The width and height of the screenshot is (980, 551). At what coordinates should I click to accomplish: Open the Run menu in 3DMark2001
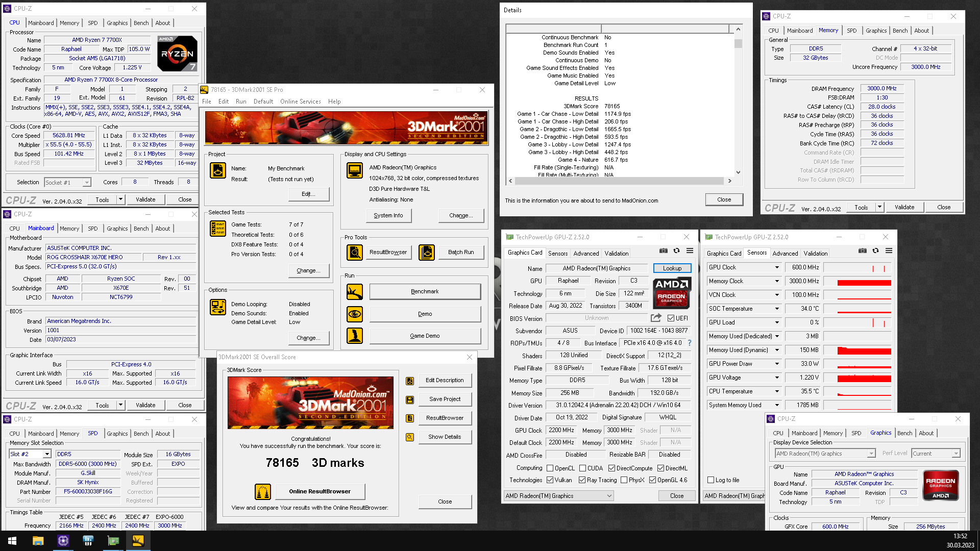[x=241, y=102]
